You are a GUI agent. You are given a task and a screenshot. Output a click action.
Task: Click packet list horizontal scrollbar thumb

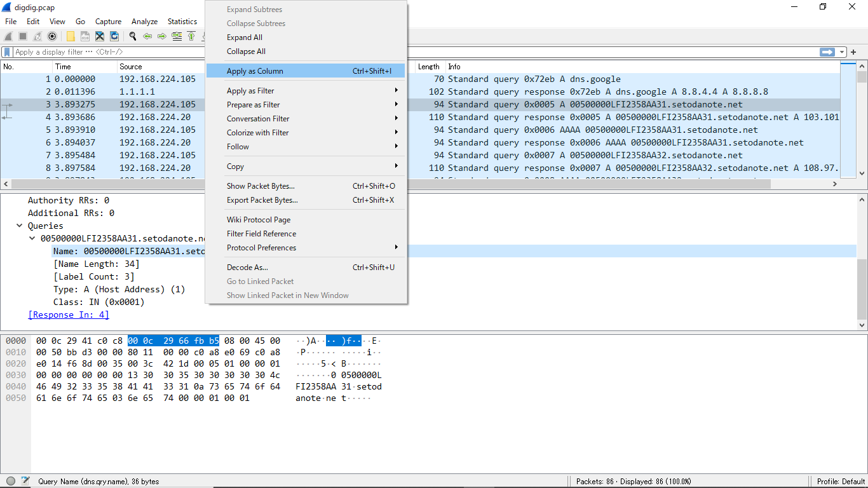391,184
